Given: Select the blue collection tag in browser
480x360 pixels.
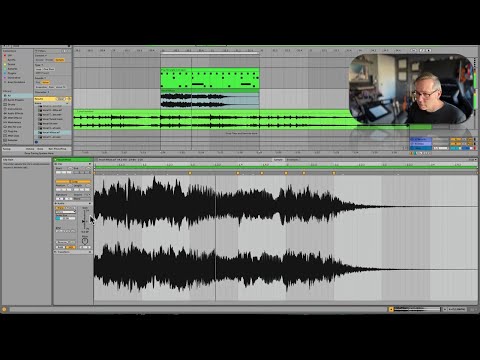Looking at the screenshot, I should tap(5, 73).
